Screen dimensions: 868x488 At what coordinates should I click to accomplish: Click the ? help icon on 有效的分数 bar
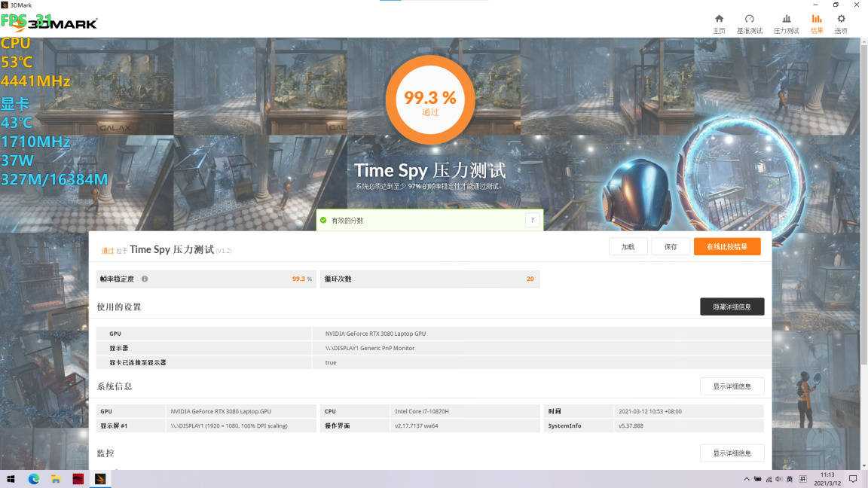pyautogui.click(x=533, y=220)
